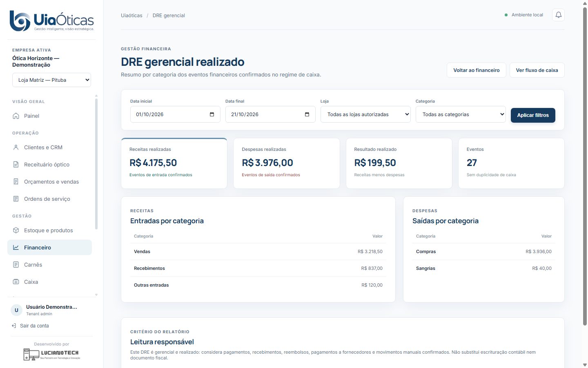The height and width of the screenshot is (368, 588).
Task: Click the Receituário óptico document icon
Action: click(16, 164)
